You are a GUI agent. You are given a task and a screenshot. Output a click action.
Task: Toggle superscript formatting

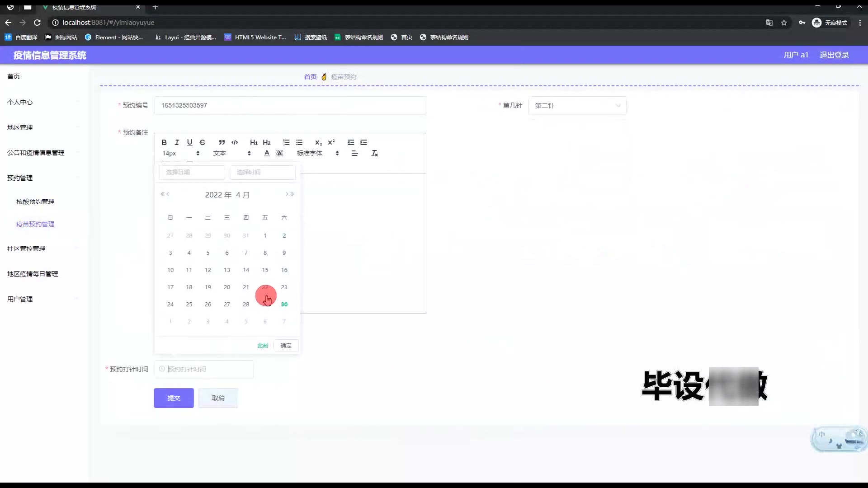(331, 142)
